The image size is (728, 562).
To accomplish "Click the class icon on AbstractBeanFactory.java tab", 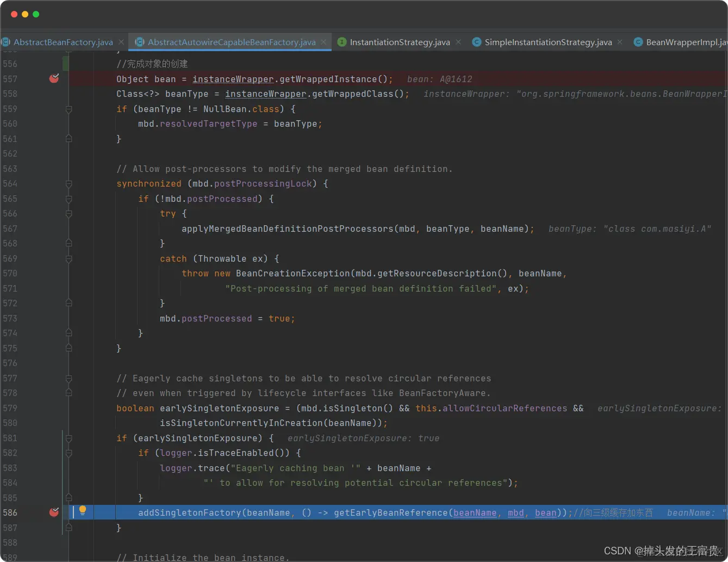I will tap(6, 42).
